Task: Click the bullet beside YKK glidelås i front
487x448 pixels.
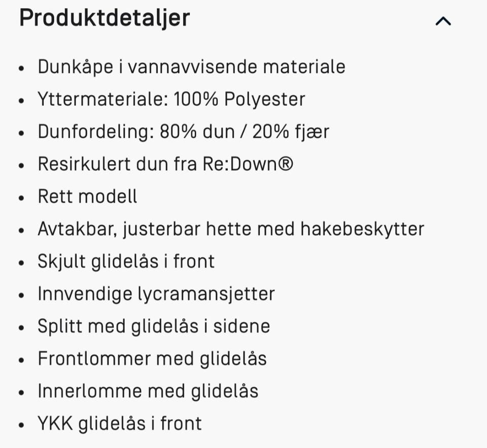Action: click(x=21, y=424)
